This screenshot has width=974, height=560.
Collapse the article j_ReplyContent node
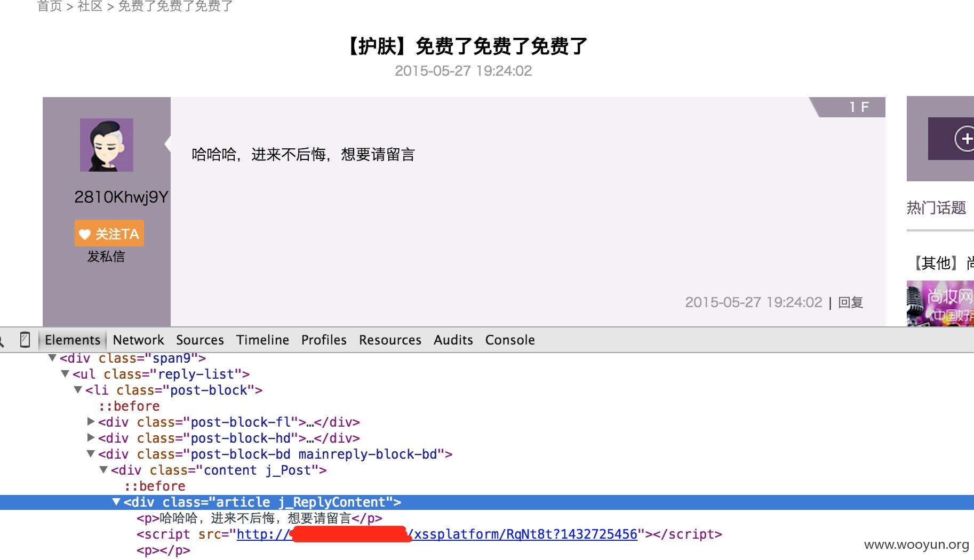[x=116, y=502]
